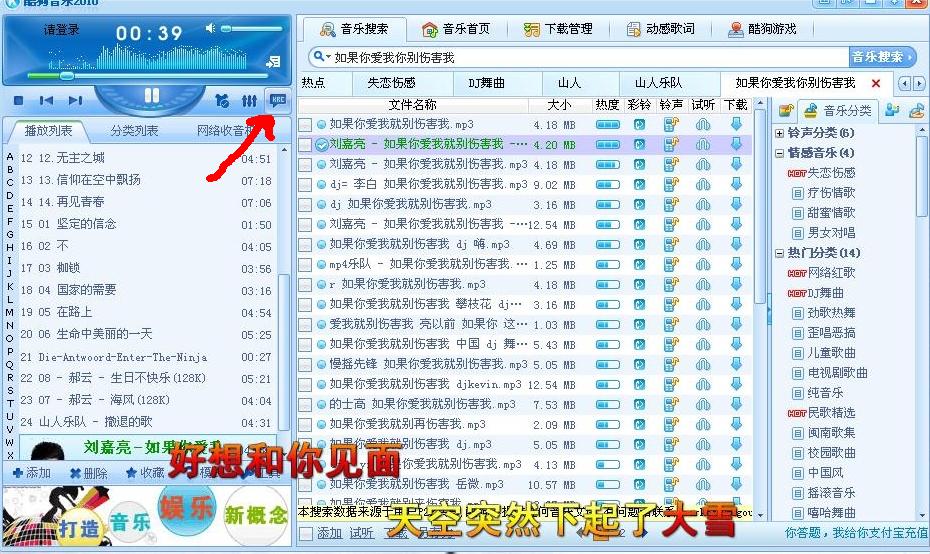Download the 3.16 MB dj 如果你爱我就别伤害我.mp3

coord(736,204)
